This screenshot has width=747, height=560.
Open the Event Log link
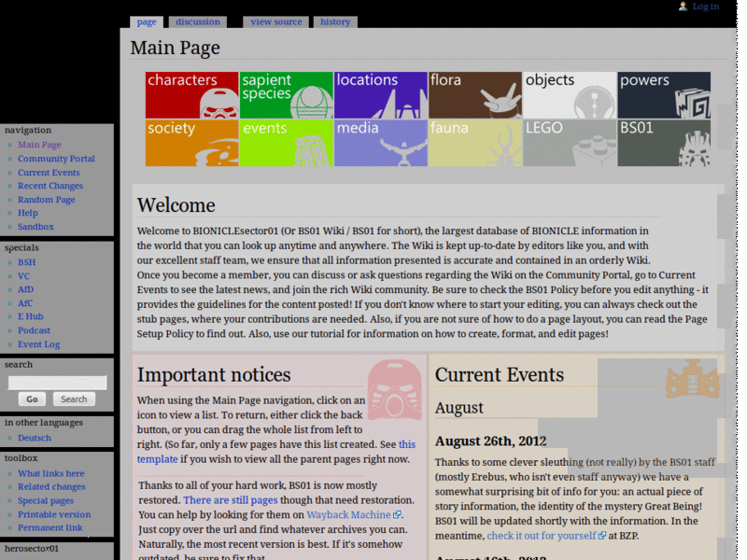tap(38, 344)
